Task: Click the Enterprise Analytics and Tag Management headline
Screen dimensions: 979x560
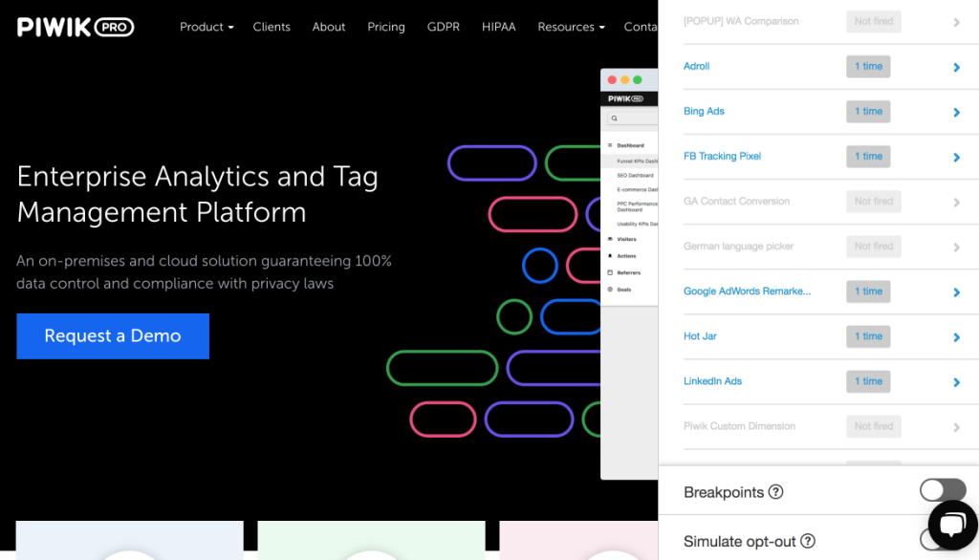Action: [x=197, y=194]
